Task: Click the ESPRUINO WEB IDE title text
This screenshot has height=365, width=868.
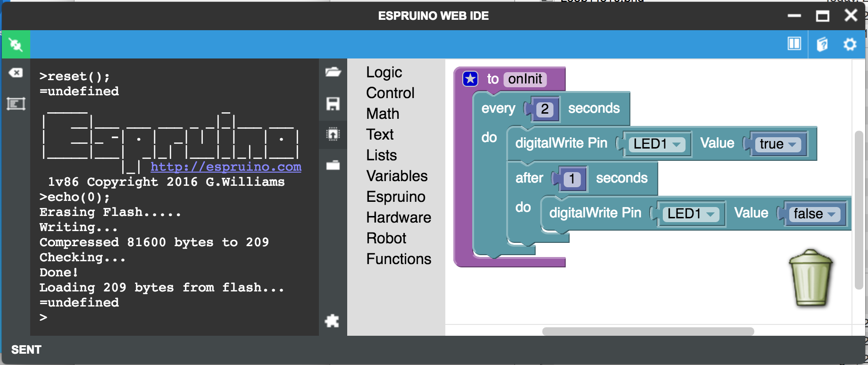Action: [x=434, y=16]
